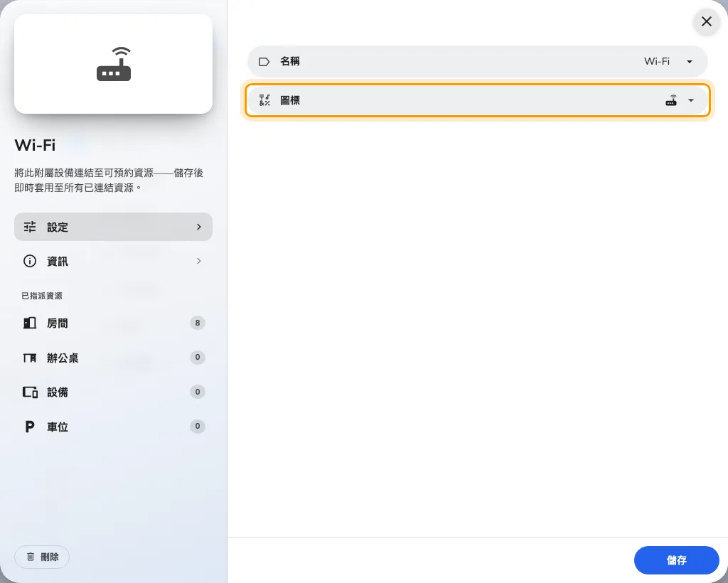Select the 資訊 menu item

pyautogui.click(x=113, y=262)
